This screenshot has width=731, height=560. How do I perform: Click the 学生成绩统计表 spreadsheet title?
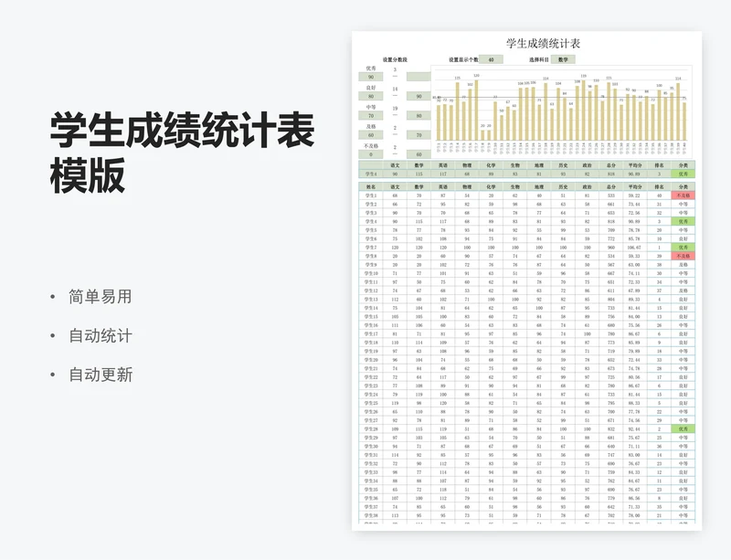(x=543, y=44)
